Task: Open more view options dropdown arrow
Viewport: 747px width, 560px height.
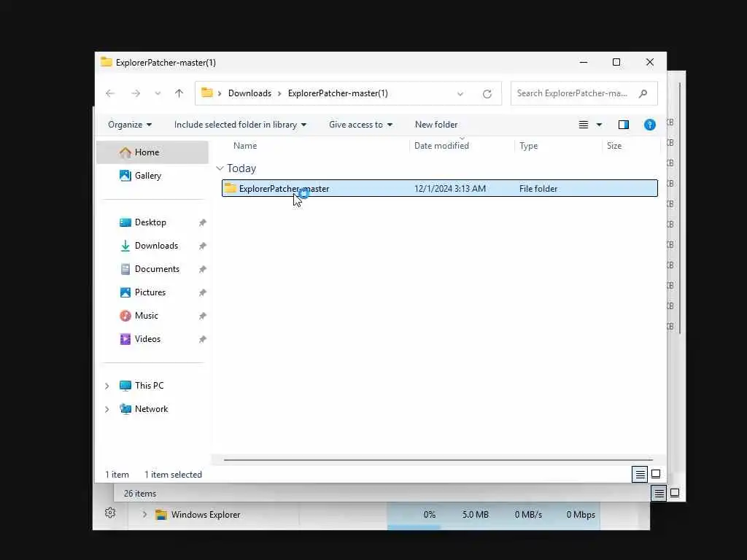Action: 600,125
